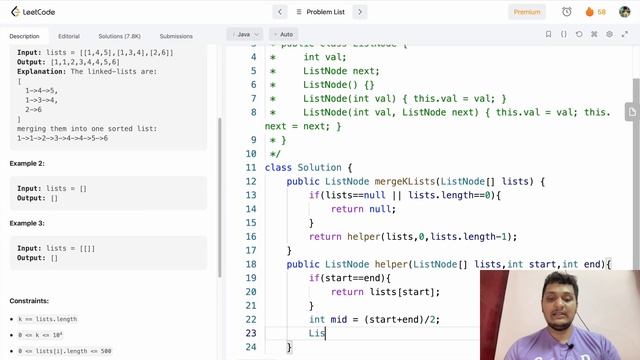
Task: Click line 23 in the code editor
Action: (371, 333)
